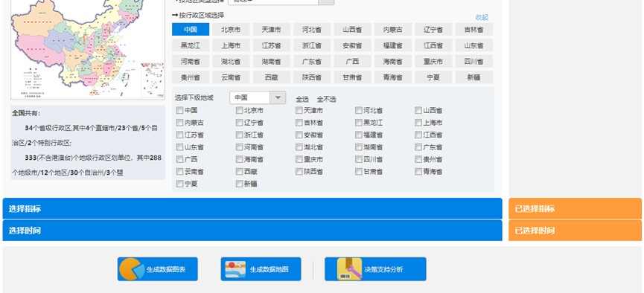Select the 北京市 region button

[x=231, y=30]
